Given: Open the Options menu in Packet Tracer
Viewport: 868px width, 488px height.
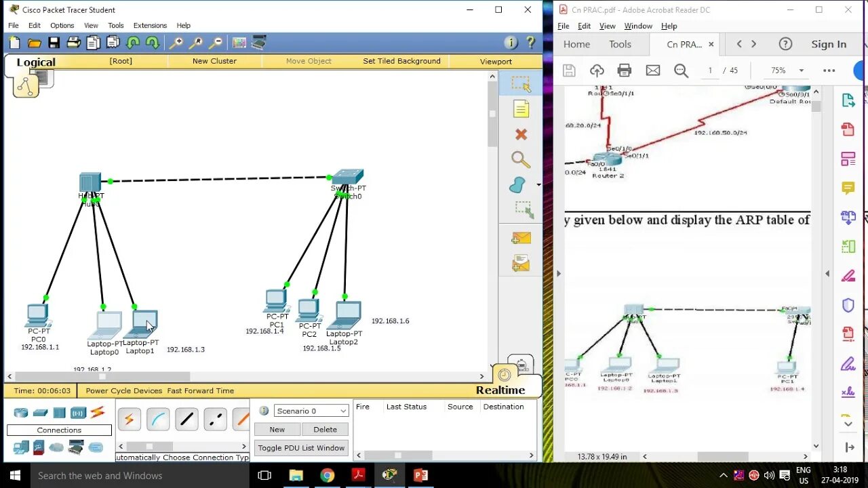Looking at the screenshot, I should 62,25.
